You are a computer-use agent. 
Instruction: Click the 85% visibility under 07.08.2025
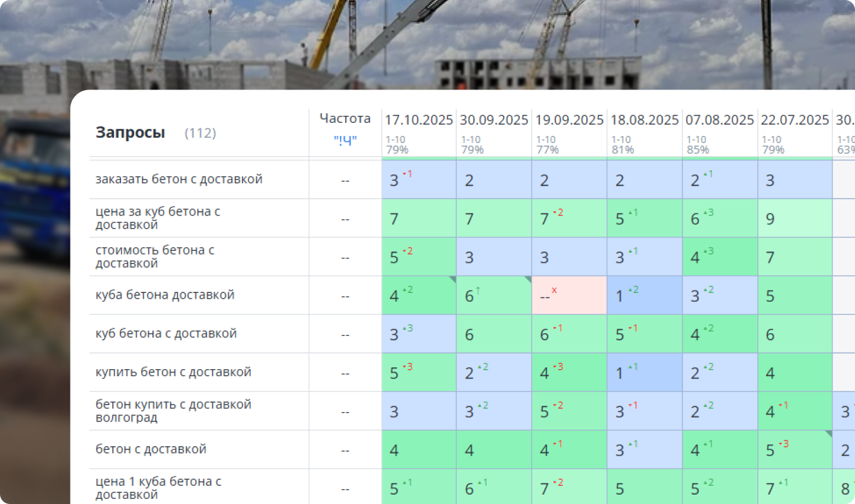click(x=697, y=150)
